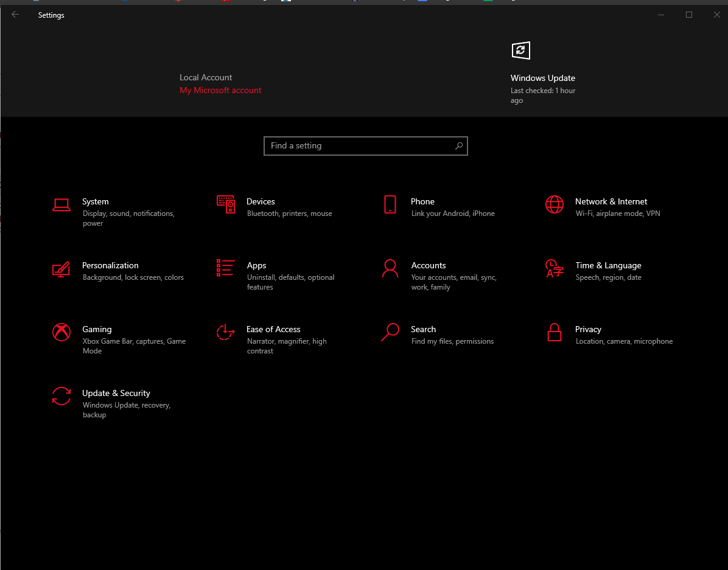Open the Privacy category title
This screenshot has width=728, height=570.
click(588, 329)
